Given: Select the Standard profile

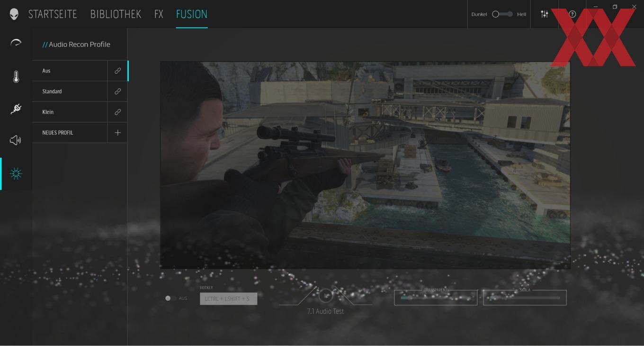Looking at the screenshot, I should tap(70, 91).
